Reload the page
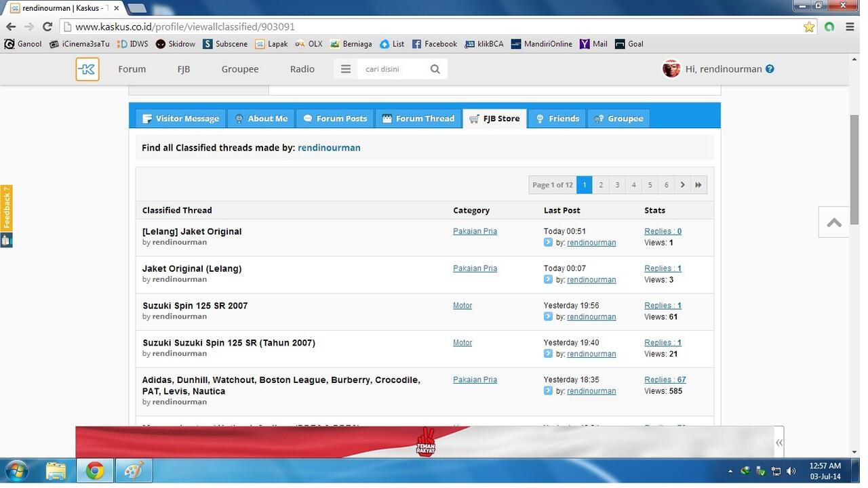This screenshot has height=488, width=868. pyautogui.click(x=47, y=26)
